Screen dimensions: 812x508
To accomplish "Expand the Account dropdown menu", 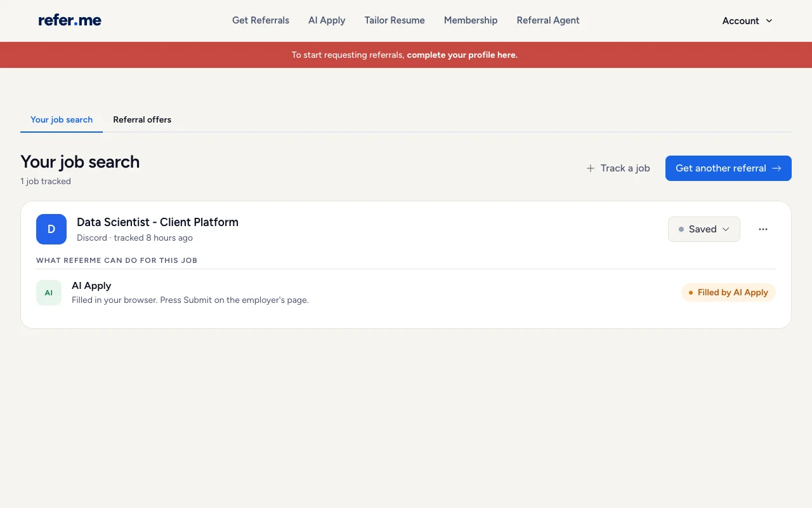I will 748,21.
